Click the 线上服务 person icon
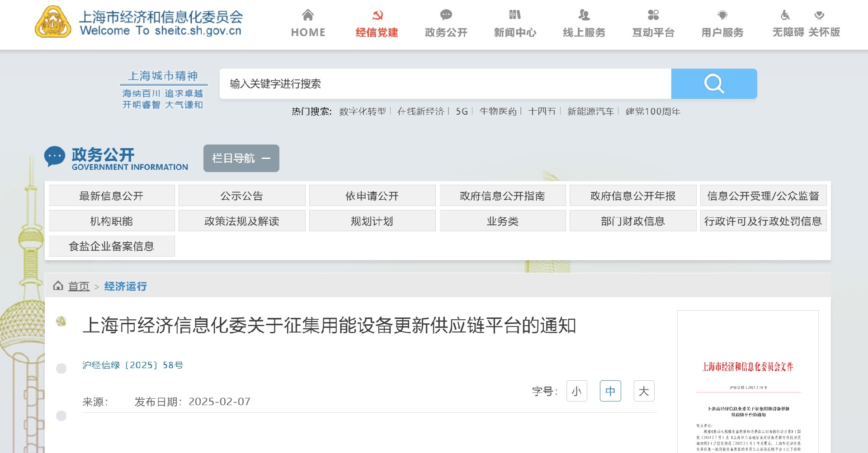 point(584,15)
